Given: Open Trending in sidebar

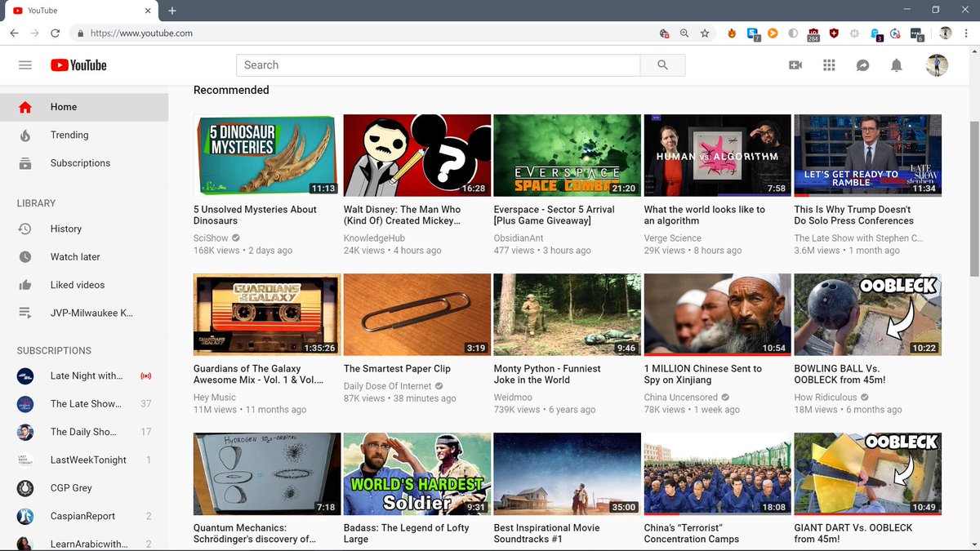Looking at the screenshot, I should (84, 136).
